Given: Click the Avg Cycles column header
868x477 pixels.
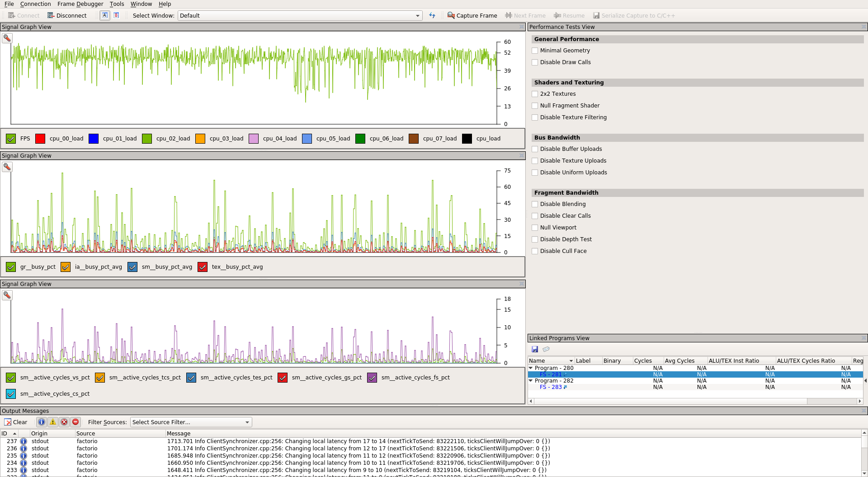Looking at the screenshot, I should tap(685, 361).
